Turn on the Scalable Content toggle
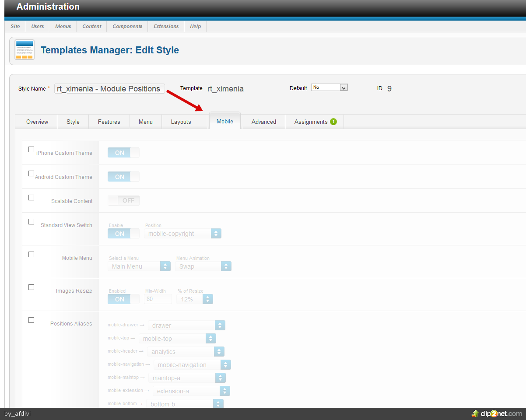Image resolution: width=526 pixels, height=420 pixels. [x=123, y=201]
